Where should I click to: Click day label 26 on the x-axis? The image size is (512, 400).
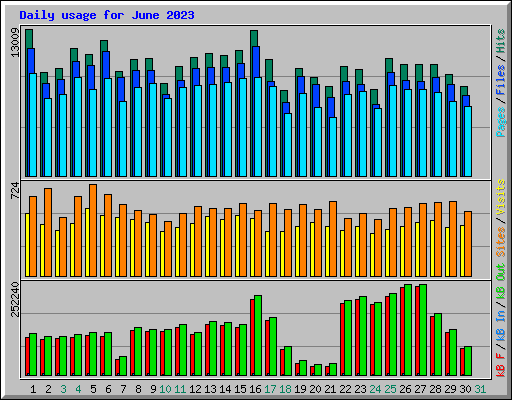pos(405,389)
